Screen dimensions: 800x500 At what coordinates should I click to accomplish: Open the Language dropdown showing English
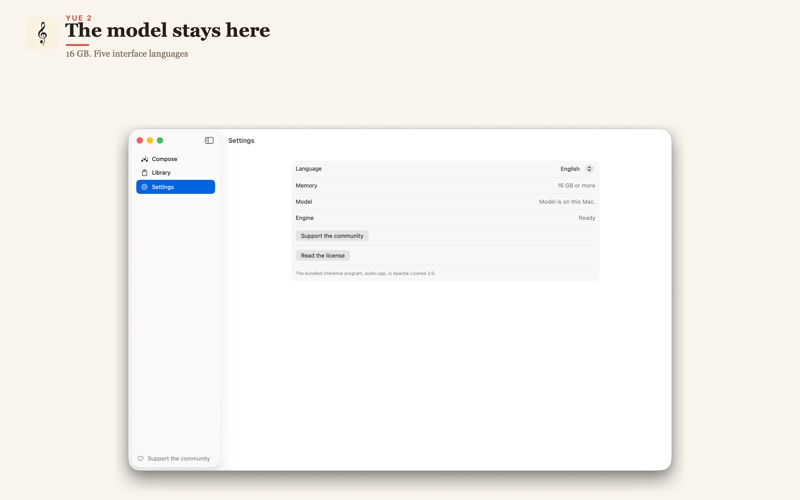click(x=577, y=169)
